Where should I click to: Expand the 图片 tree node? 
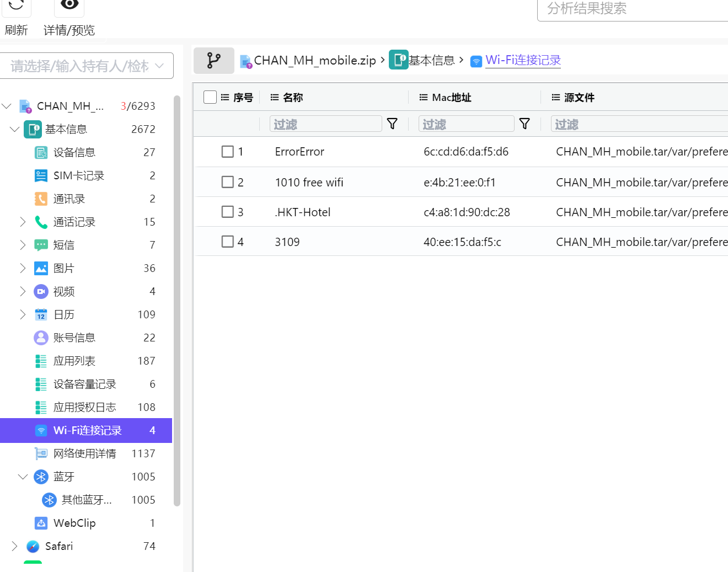pos(23,268)
